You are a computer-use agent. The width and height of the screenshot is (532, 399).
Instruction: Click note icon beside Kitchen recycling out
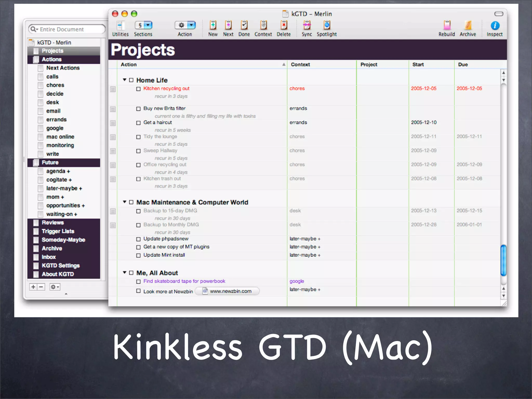(113, 89)
